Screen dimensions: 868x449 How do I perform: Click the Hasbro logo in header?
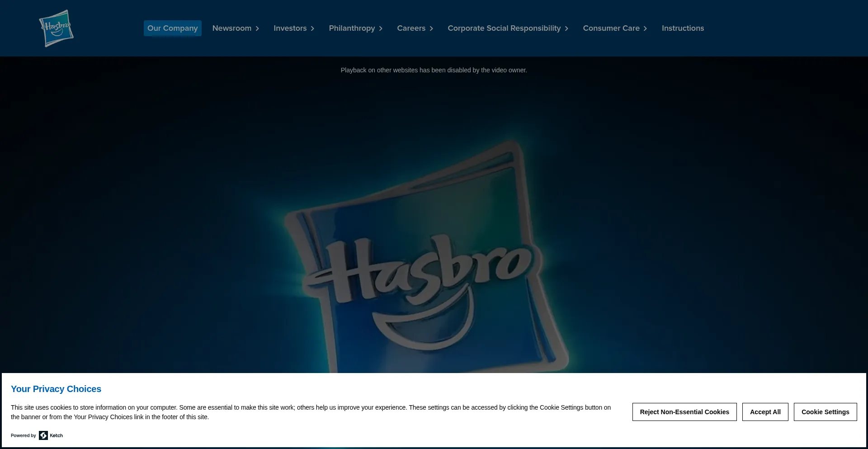click(x=56, y=28)
